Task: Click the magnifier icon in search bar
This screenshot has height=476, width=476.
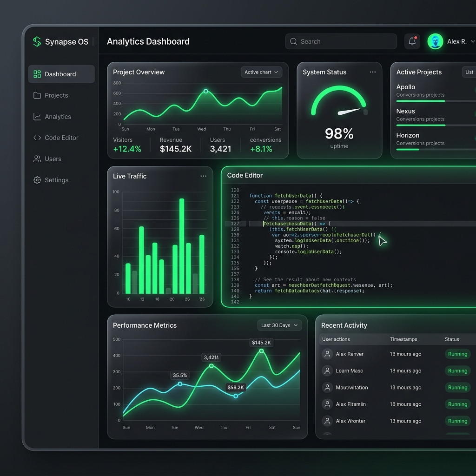Action: tap(293, 41)
